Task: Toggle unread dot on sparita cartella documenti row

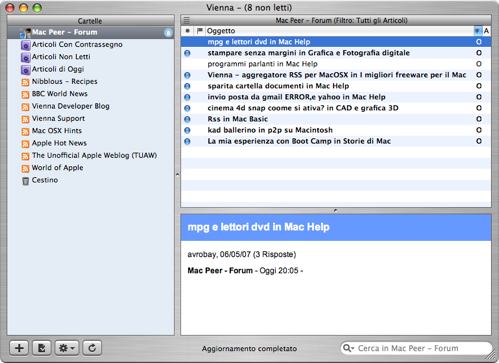Action: [x=187, y=86]
